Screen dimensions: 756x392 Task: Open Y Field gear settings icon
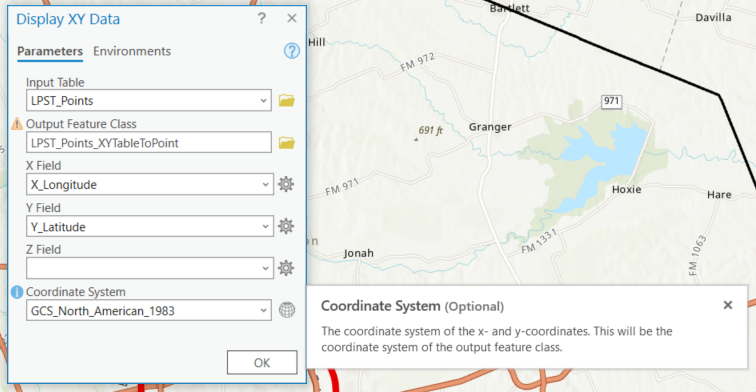(x=286, y=226)
